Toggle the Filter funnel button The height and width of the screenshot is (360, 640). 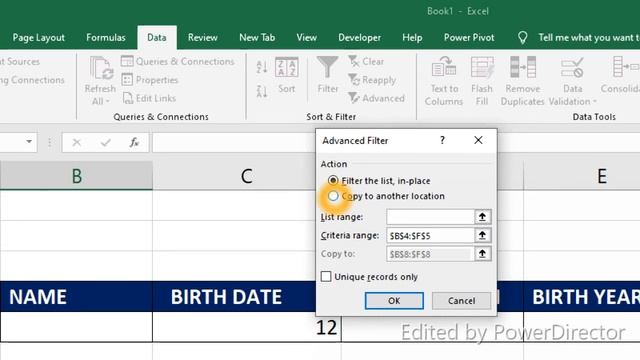click(328, 76)
